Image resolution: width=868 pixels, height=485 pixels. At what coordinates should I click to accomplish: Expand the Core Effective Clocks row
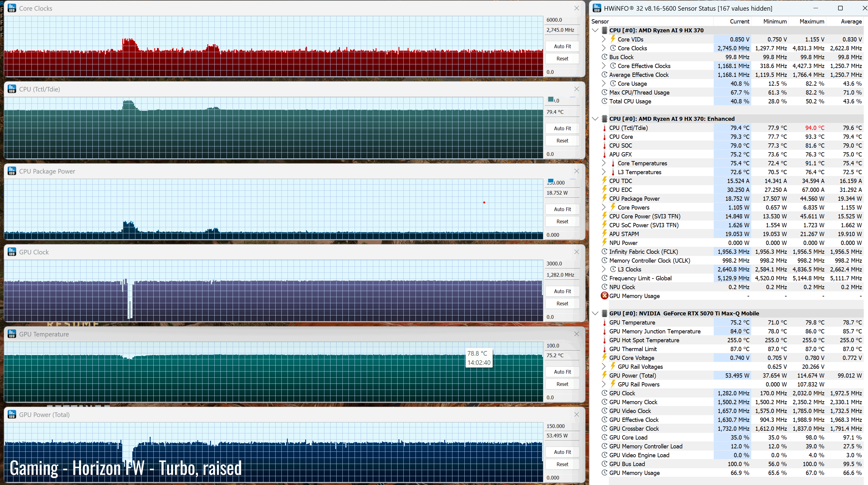pyautogui.click(x=603, y=66)
